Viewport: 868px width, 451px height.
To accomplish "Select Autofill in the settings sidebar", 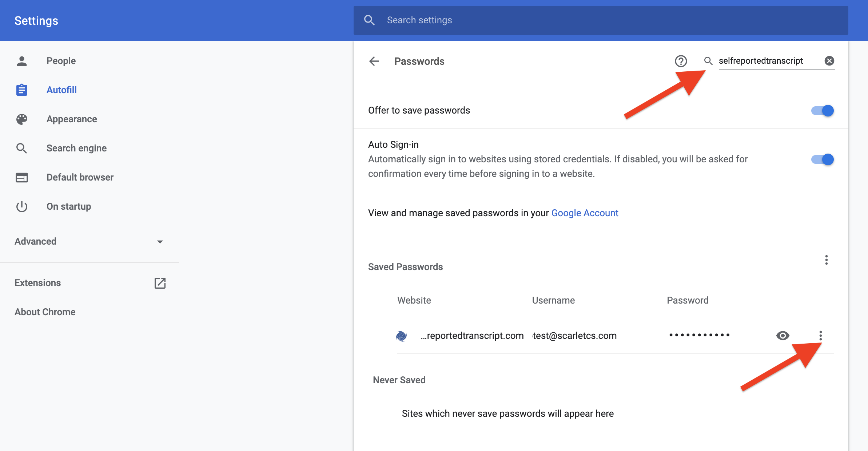I will [x=61, y=90].
